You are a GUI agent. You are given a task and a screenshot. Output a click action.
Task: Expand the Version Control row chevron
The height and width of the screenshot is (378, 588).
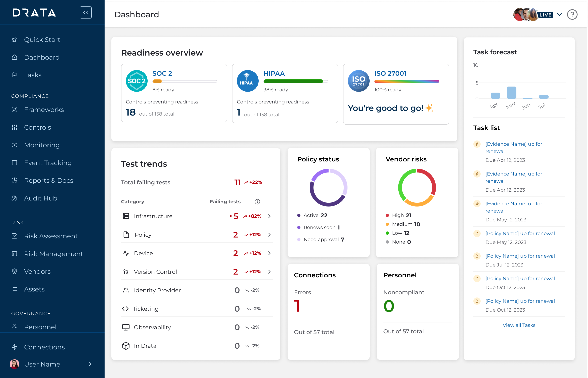click(269, 272)
